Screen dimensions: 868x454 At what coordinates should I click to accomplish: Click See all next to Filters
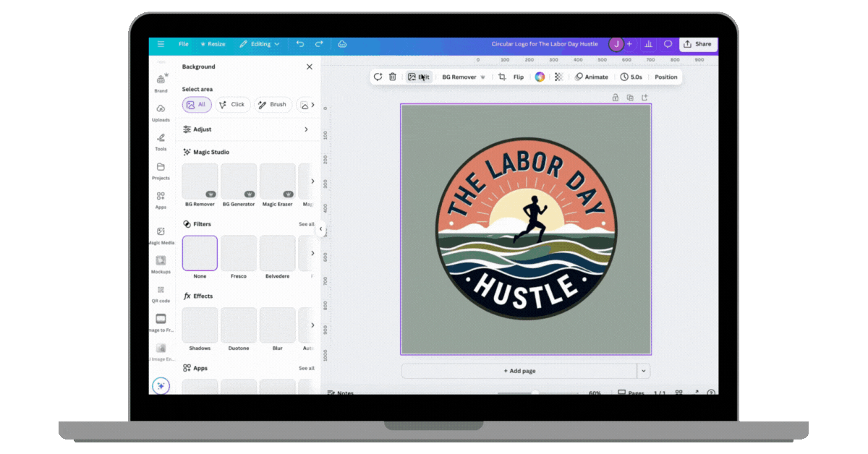pos(307,224)
